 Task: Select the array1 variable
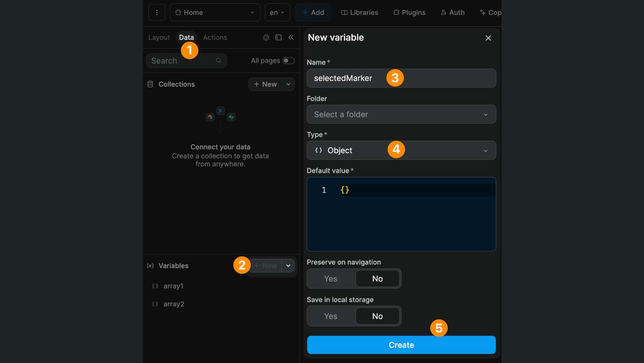pos(173,286)
